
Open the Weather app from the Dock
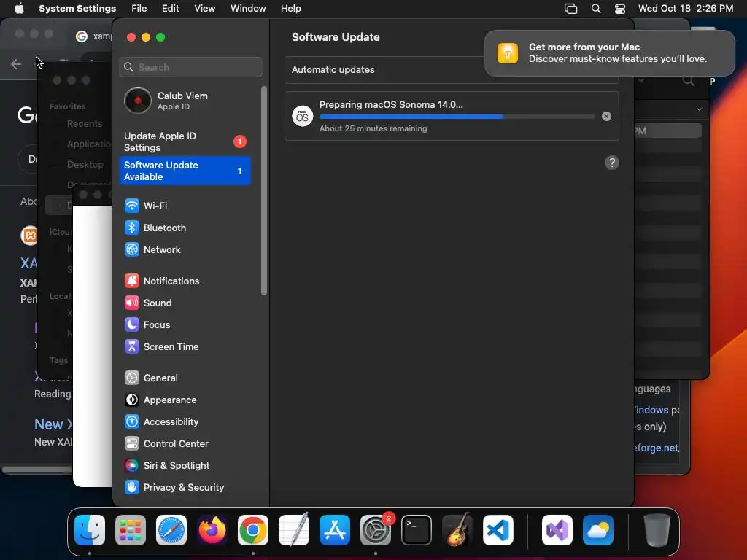coord(598,530)
